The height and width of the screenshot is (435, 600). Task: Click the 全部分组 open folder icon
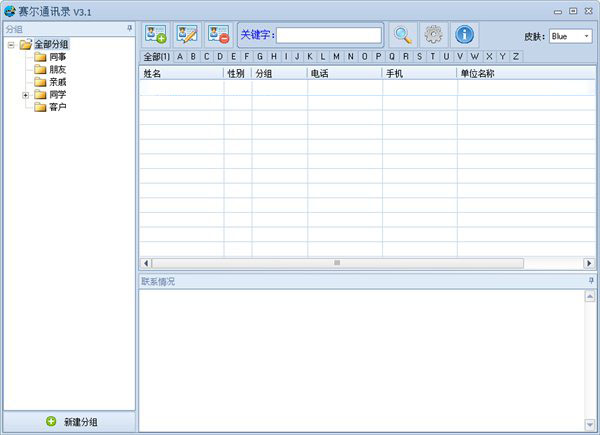click(26, 44)
